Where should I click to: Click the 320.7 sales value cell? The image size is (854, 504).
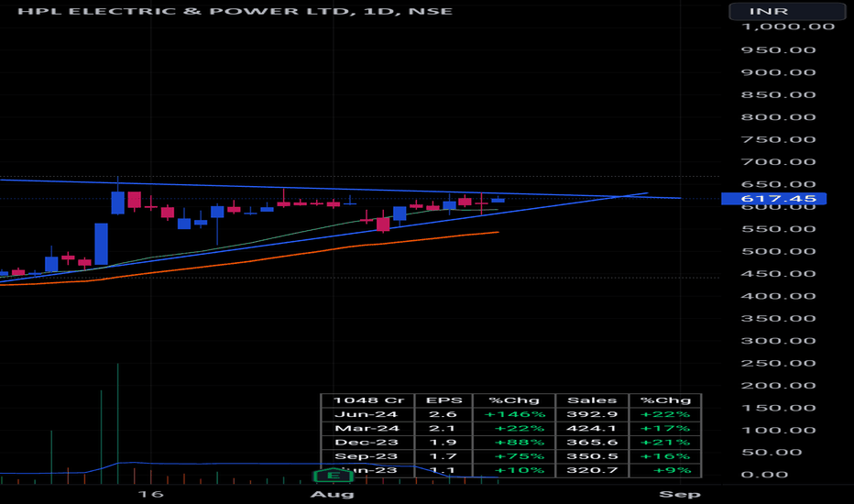tap(592, 470)
